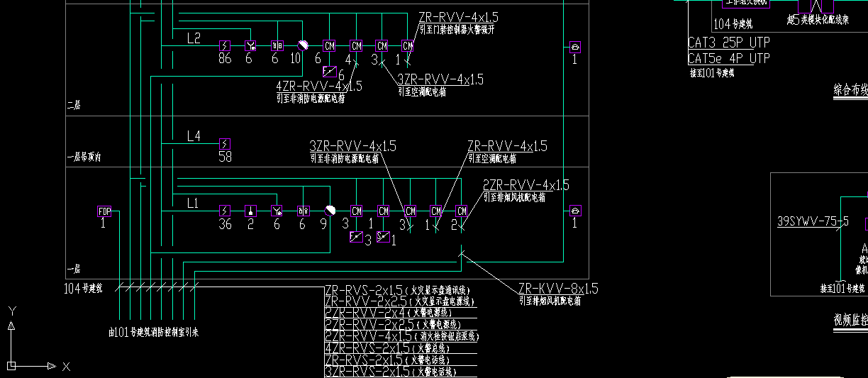This screenshot has height=378, width=868.
Task: Click the 一层吊顶内 floor label
Action: tap(84, 157)
